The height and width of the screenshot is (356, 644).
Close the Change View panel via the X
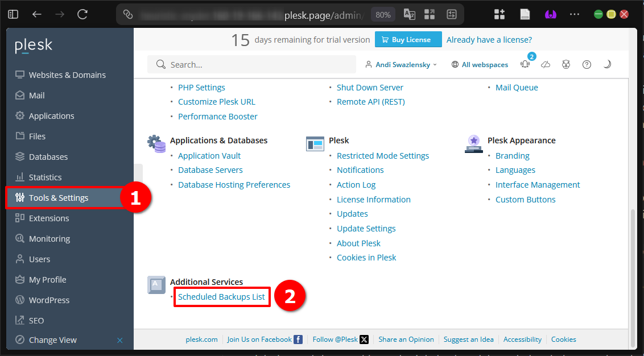point(119,340)
